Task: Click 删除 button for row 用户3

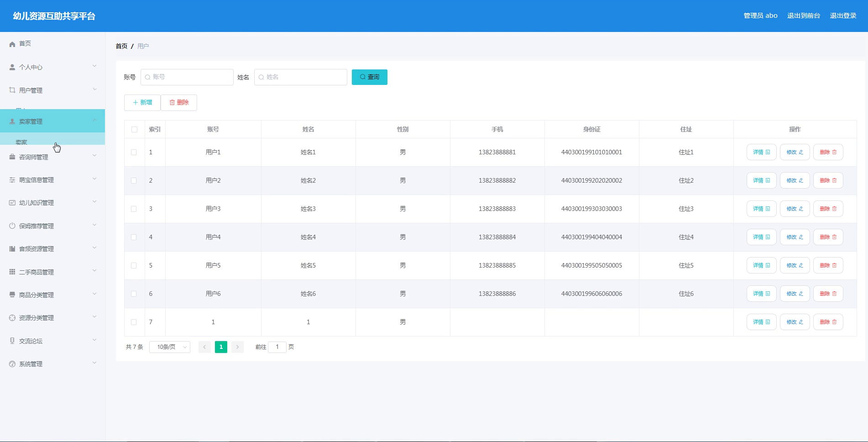Action: click(x=828, y=209)
